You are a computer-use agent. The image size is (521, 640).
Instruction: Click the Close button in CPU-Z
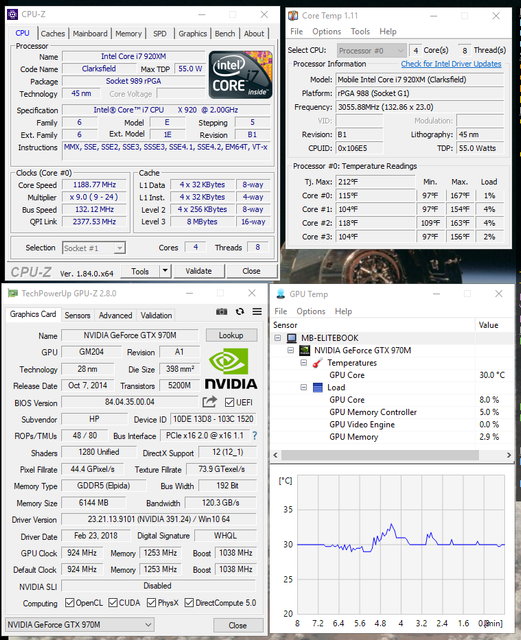[x=251, y=271]
